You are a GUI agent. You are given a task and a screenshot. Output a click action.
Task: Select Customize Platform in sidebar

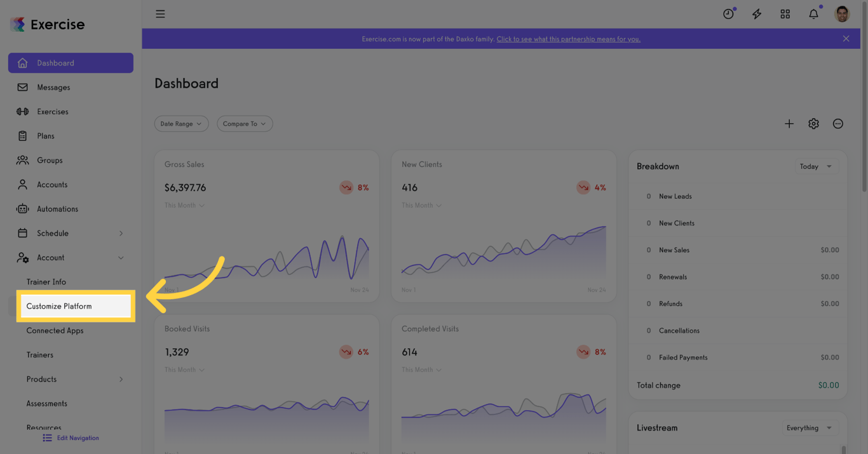tap(59, 306)
